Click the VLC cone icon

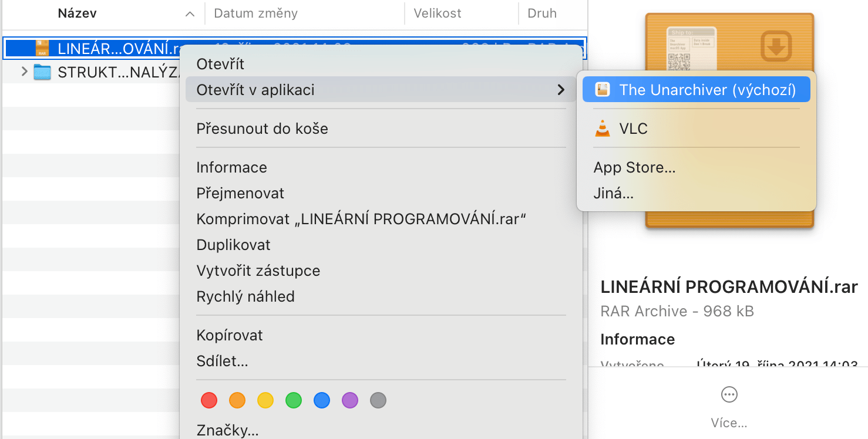point(603,129)
